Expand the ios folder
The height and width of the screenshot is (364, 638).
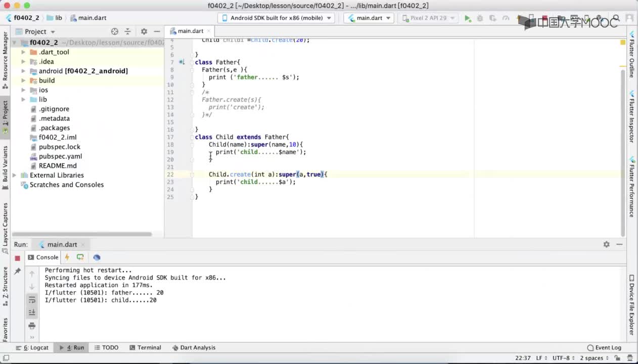(23, 90)
